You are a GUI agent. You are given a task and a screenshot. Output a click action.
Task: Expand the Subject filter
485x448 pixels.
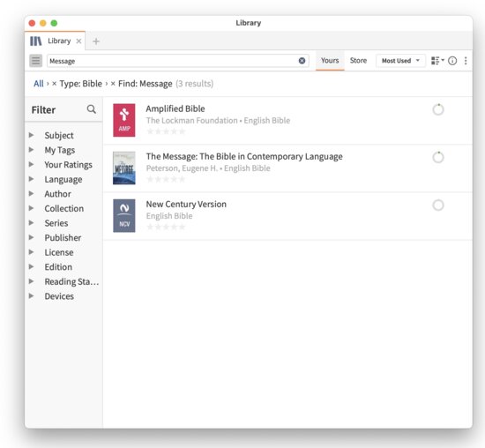point(31,135)
